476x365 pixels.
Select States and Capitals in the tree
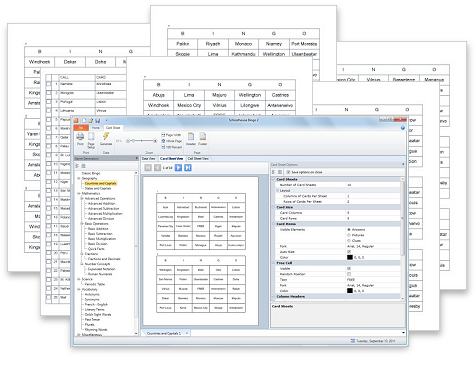pos(98,188)
